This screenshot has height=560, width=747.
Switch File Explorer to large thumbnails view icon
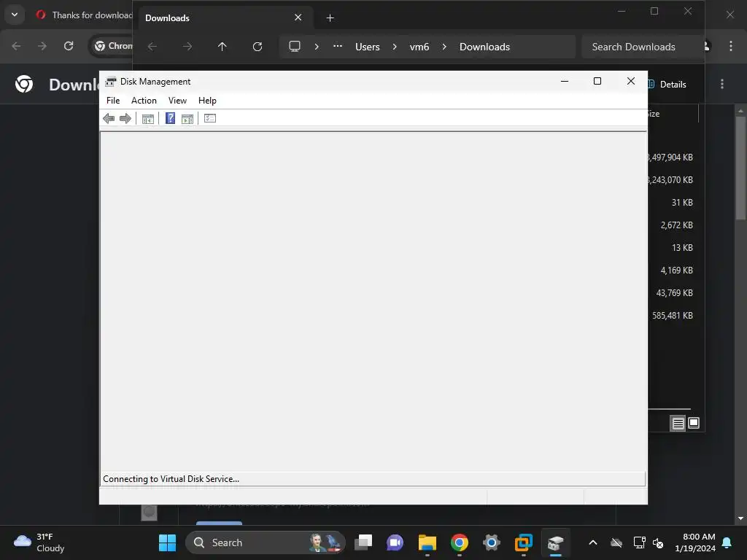pyautogui.click(x=694, y=423)
